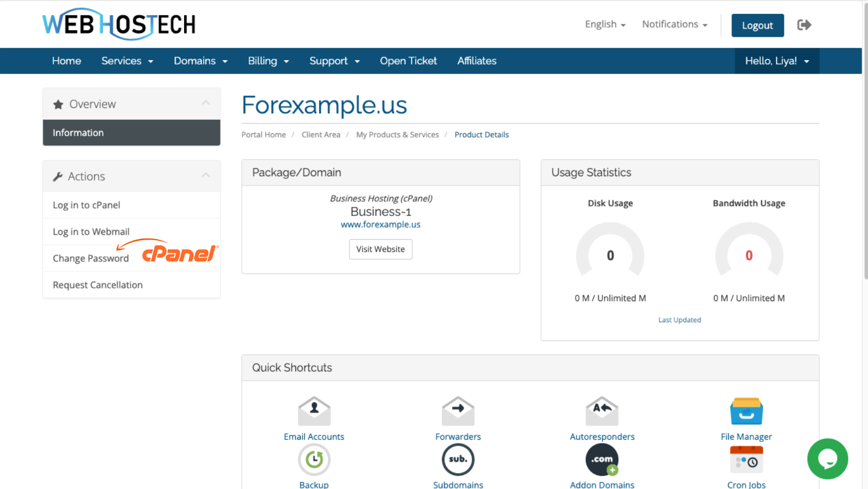Open the Notifications dropdown
868x489 pixels.
[x=674, y=24]
